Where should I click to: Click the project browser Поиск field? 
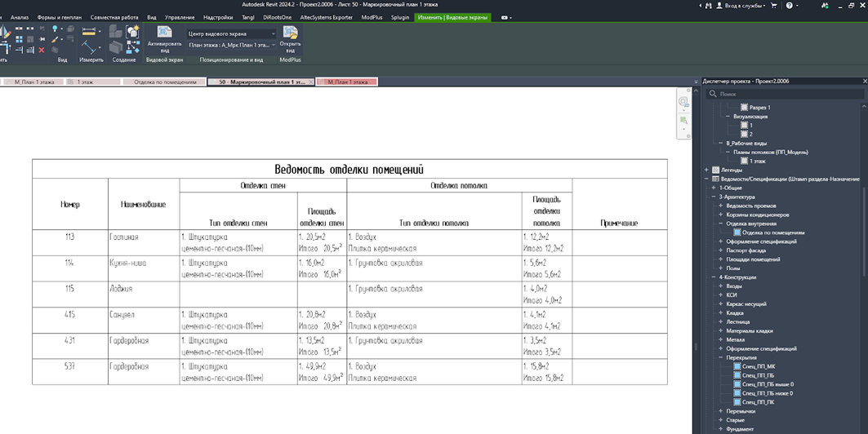(x=785, y=94)
